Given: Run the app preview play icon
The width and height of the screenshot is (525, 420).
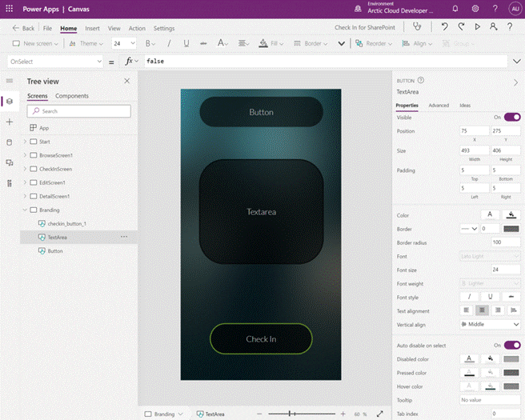Looking at the screenshot, I should tap(478, 27).
